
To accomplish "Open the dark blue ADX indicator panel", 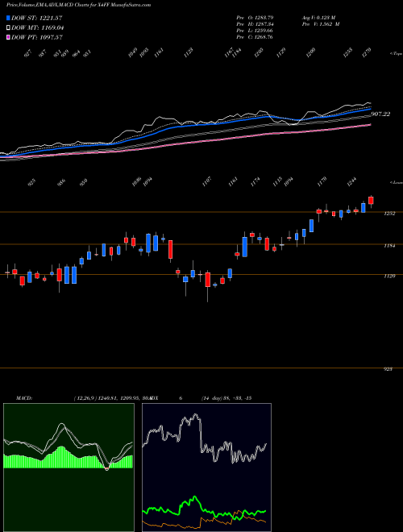I will (206, 468).
